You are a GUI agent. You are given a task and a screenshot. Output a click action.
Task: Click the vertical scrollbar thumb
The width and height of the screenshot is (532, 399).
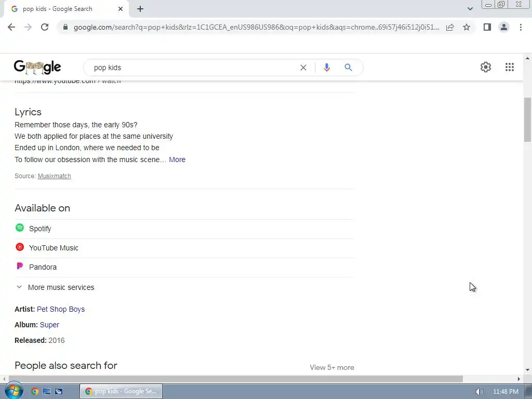(527, 119)
